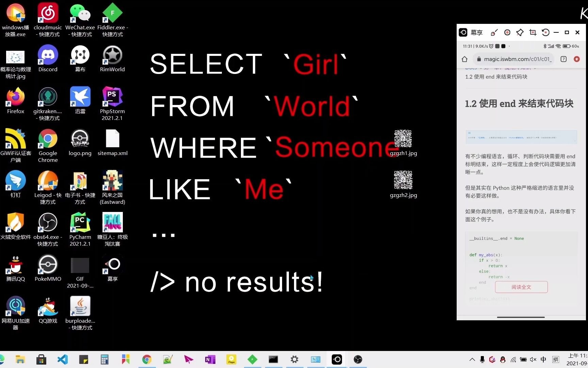Open the 风来之国 (Eastward) game icon

[113, 188]
